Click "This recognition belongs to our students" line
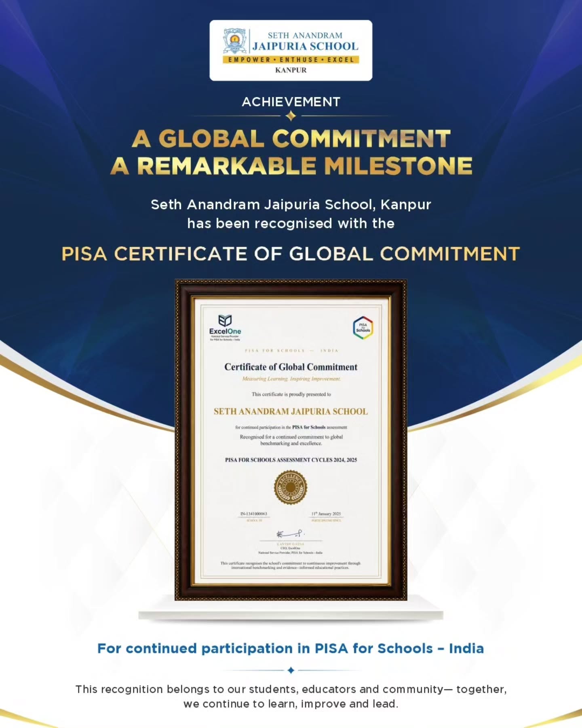 point(291,689)
